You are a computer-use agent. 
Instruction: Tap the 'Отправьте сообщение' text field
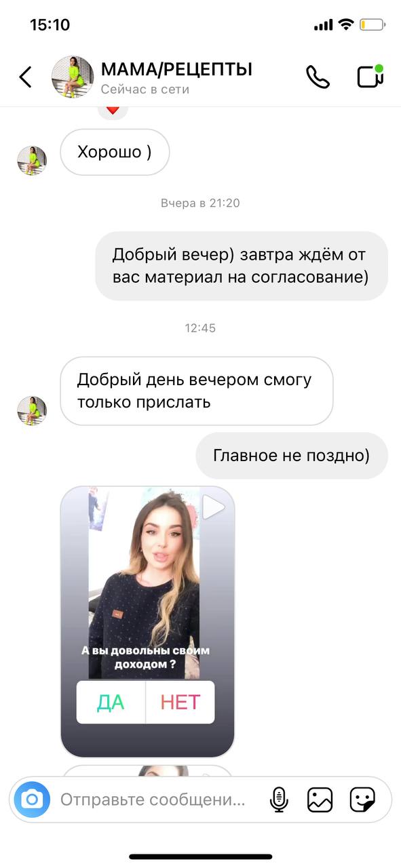[153, 800]
